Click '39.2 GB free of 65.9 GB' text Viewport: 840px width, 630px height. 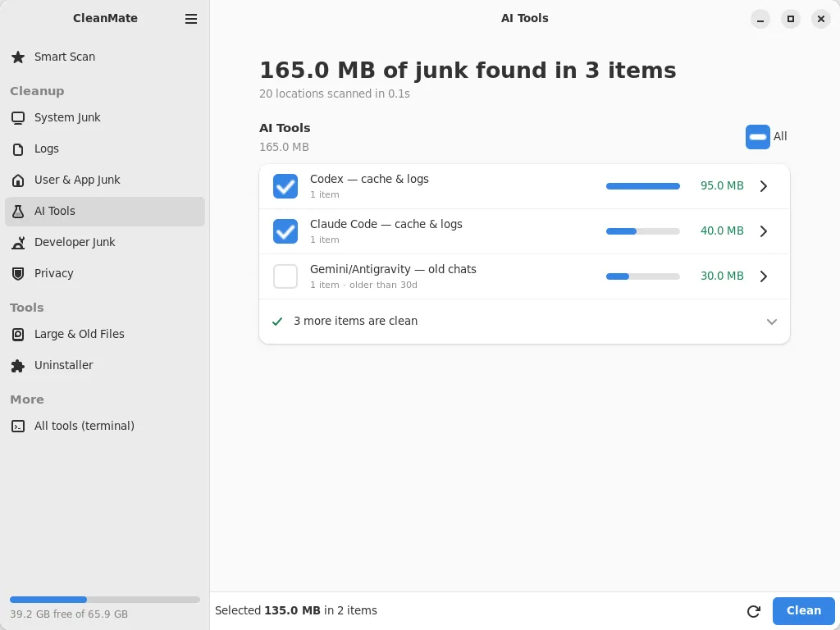click(69, 614)
